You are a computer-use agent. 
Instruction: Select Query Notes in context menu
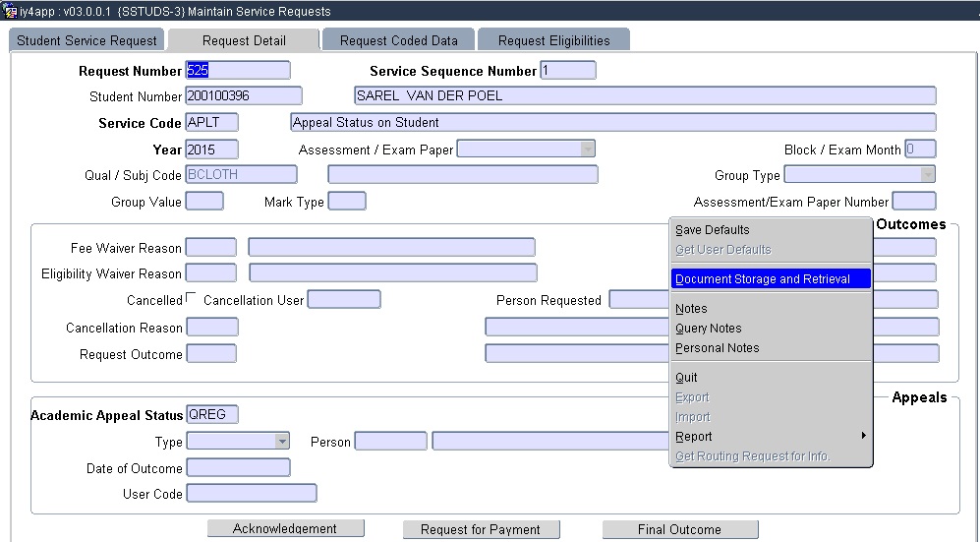(709, 329)
